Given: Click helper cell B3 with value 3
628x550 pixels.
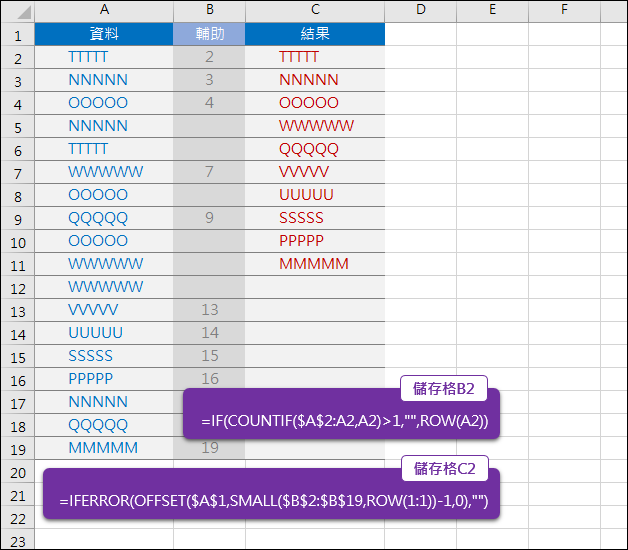Looking at the screenshot, I should pos(209,80).
